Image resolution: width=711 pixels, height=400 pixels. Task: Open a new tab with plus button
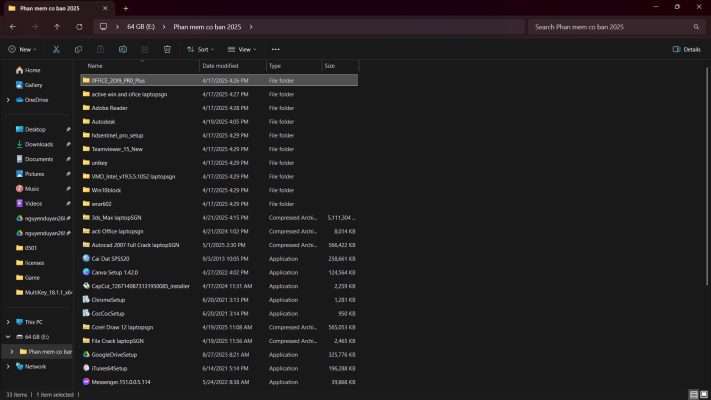tap(125, 8)
